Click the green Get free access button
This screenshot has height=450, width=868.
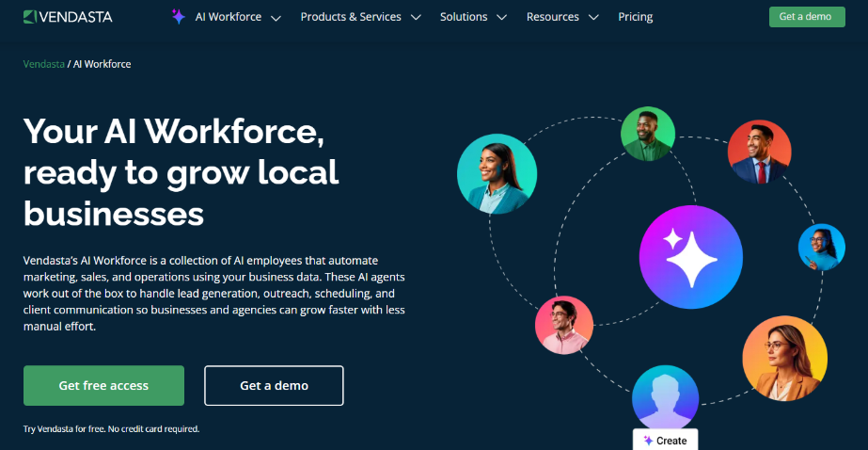click(103, 385)
